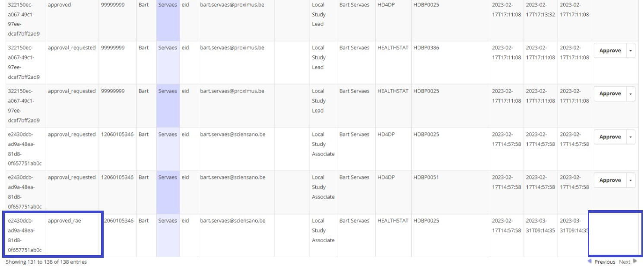Click the HDBP0386 project code cell
644x272 pixels.
pos(426,48)
